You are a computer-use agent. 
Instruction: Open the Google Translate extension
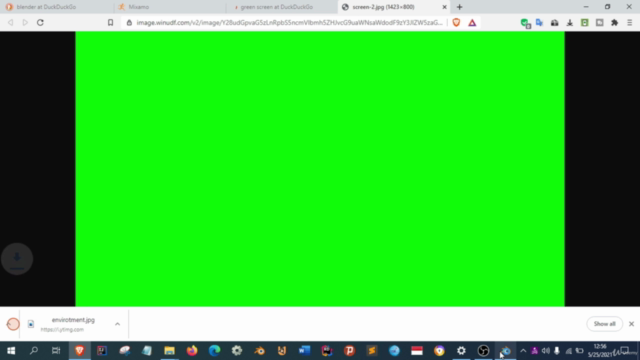[540, 22]
